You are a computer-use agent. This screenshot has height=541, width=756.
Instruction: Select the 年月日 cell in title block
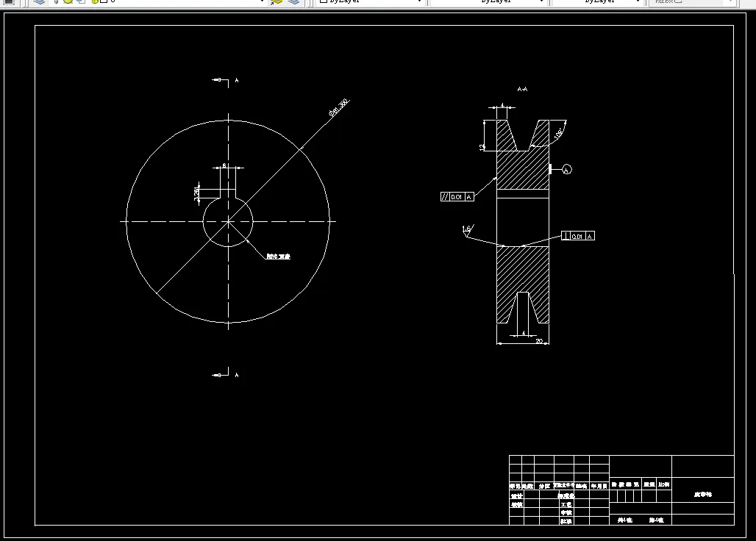pyautogui.click(x=599, y=486)
